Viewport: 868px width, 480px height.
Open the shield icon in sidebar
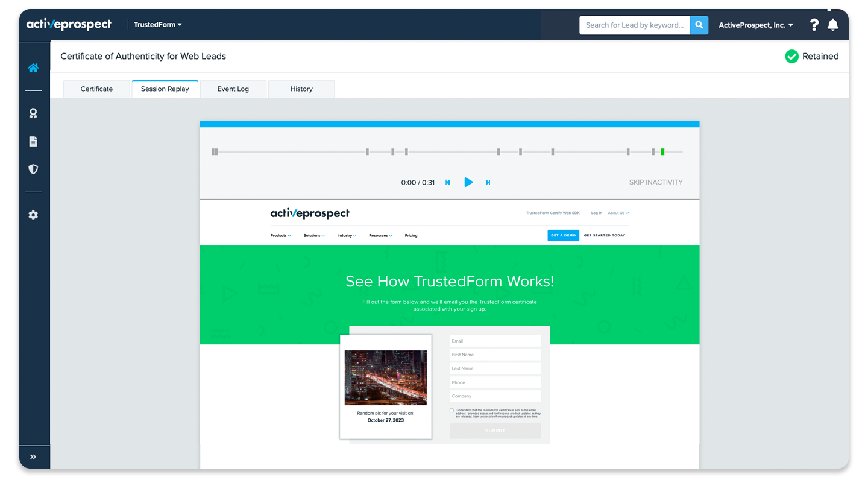pyautogui.click(x=33, y=169)
